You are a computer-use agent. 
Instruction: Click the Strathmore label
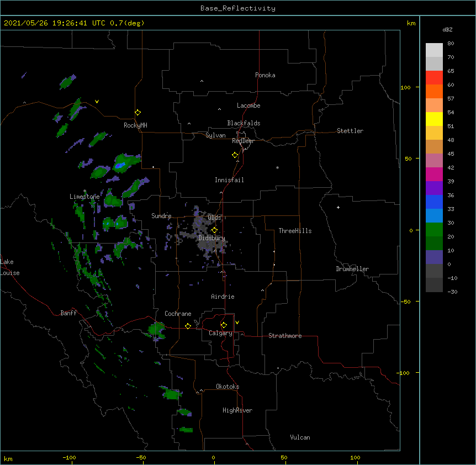click(x=285, y=336)
